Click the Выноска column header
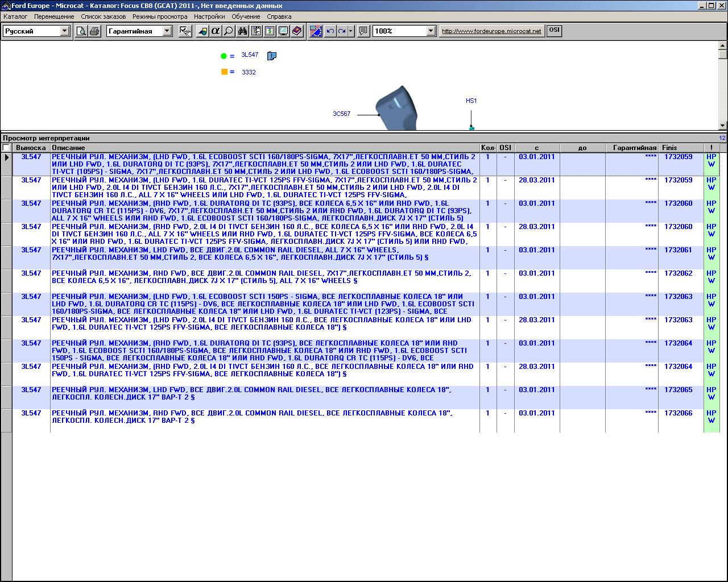The image size is (728, 582). point(31,148)
